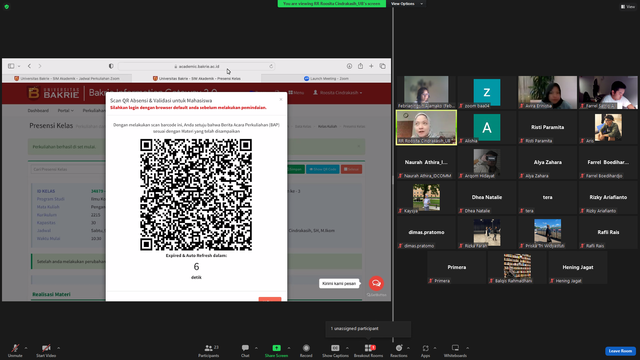
Task: Click Dashboard in the page navigation
Action: click(x=38, y=111)
